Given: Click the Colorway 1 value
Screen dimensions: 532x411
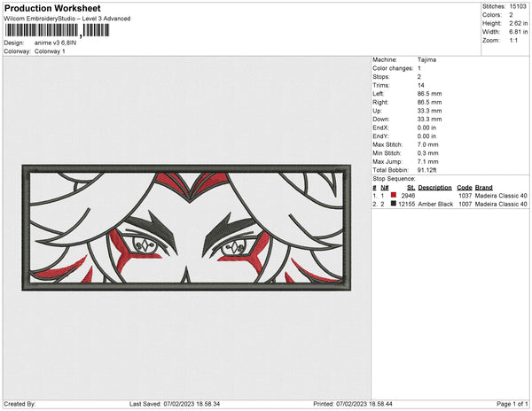Looking at the screenshot, I should (50, 51).
